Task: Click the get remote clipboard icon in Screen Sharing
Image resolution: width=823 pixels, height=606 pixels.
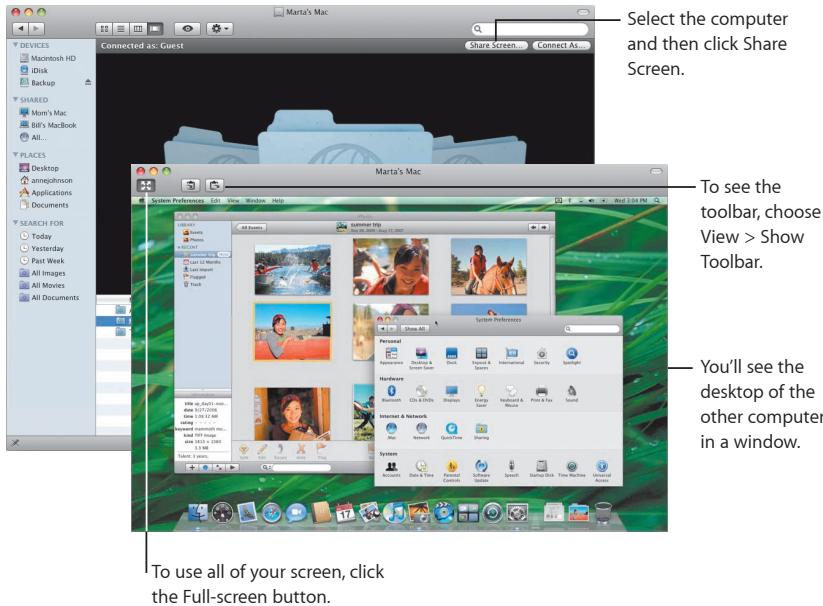Action: (191, 185)
